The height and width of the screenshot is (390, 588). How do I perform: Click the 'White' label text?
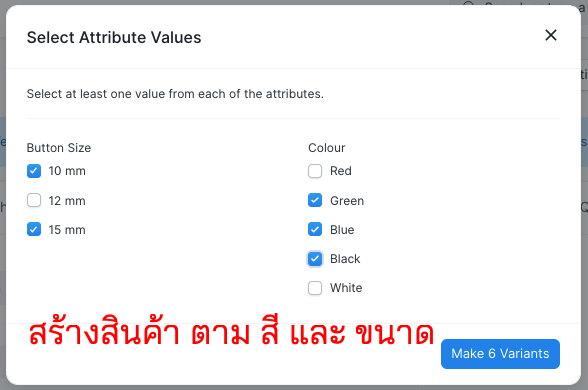[x=346, y=288]
